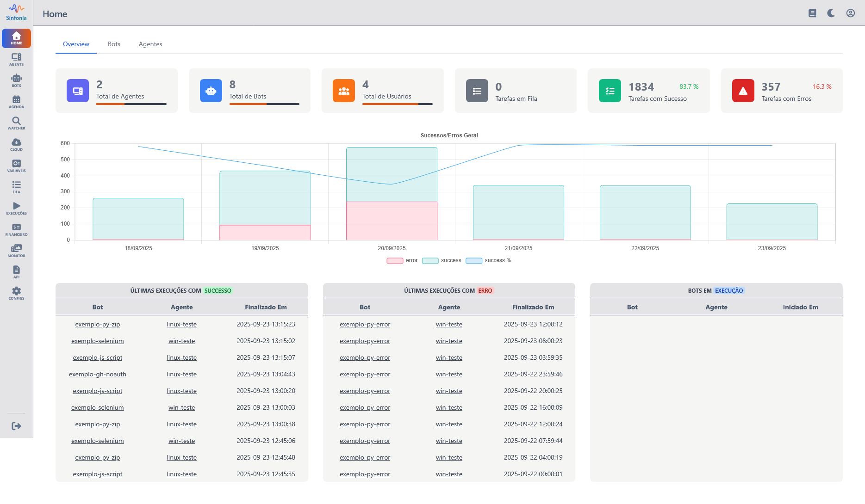The width and height of the screenshot is (865, 504).
Task: Click the Tarefas com Erros stat card
Action: coord(781,91)
